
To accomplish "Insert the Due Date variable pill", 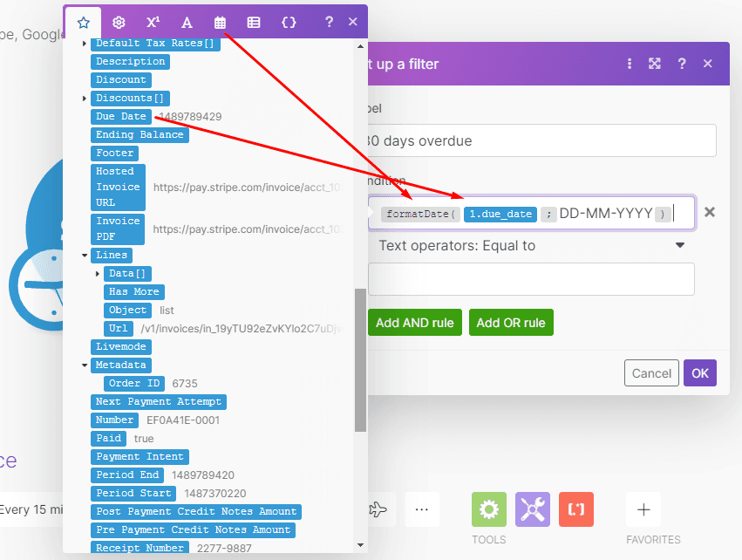I will [x=121, y=116].
